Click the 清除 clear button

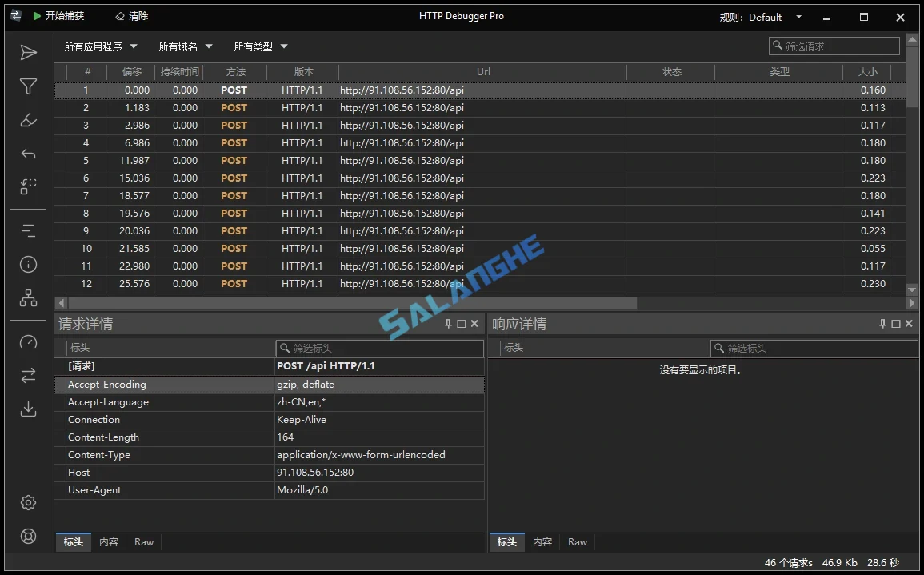click(x=132, y=17)
